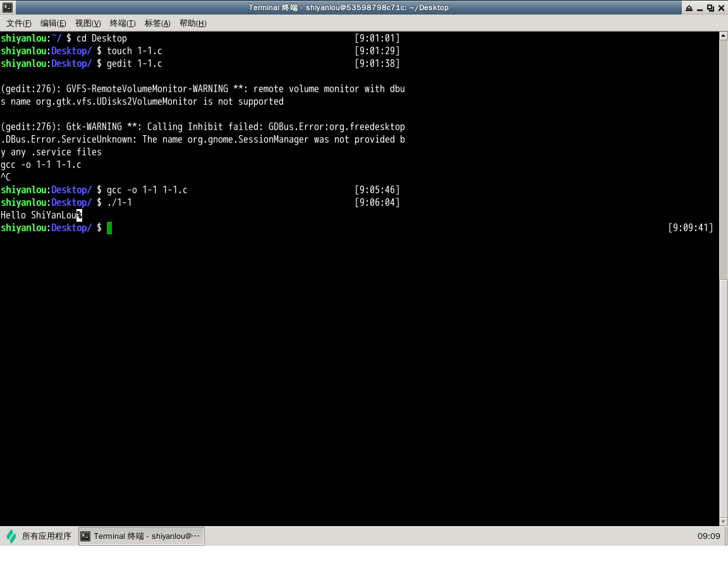
Task: Click the scrollbar down arrow
Action: pyautogui.click(x=724, y=521)
